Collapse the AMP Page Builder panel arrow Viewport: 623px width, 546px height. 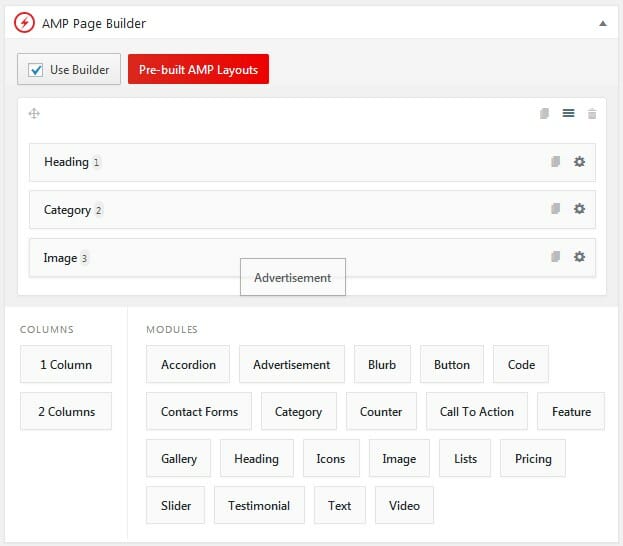click(603, 23)
